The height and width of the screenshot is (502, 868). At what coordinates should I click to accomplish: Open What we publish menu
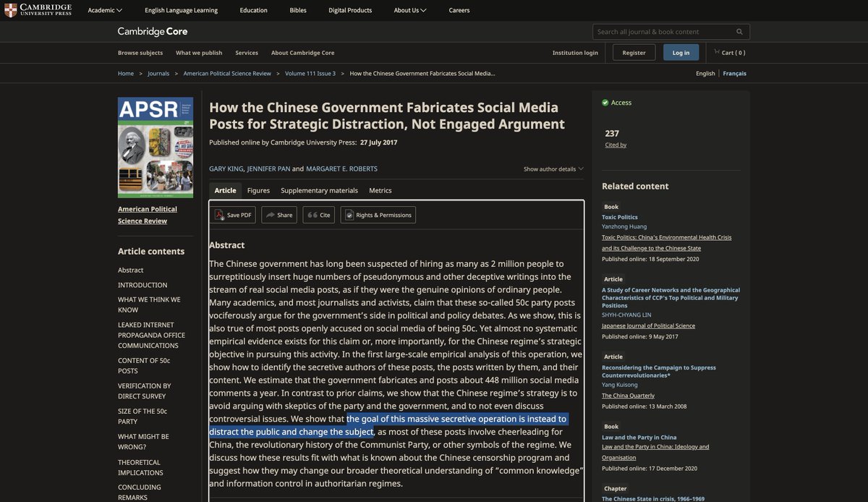pyautogui.click(x=199, y=53)
